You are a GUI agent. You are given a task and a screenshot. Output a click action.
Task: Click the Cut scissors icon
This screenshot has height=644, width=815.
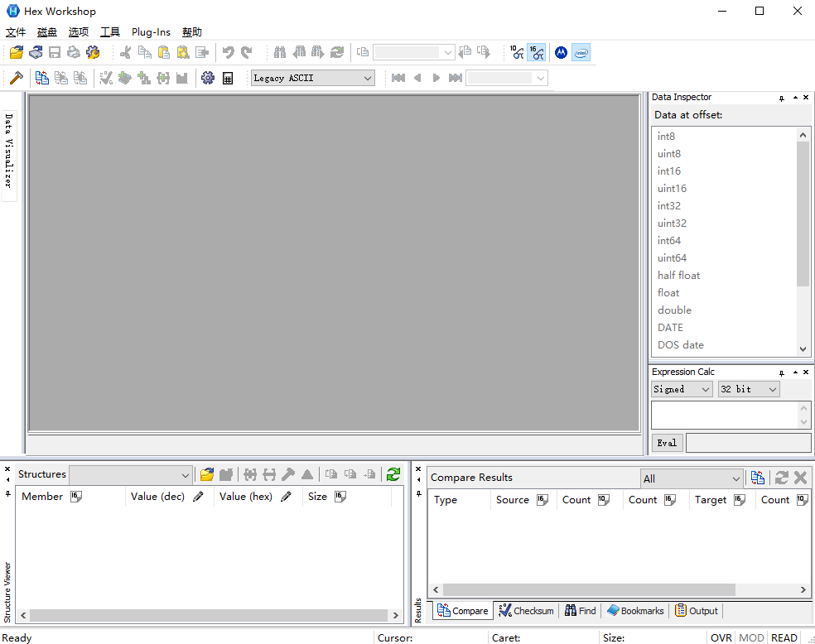click(125, 52)
